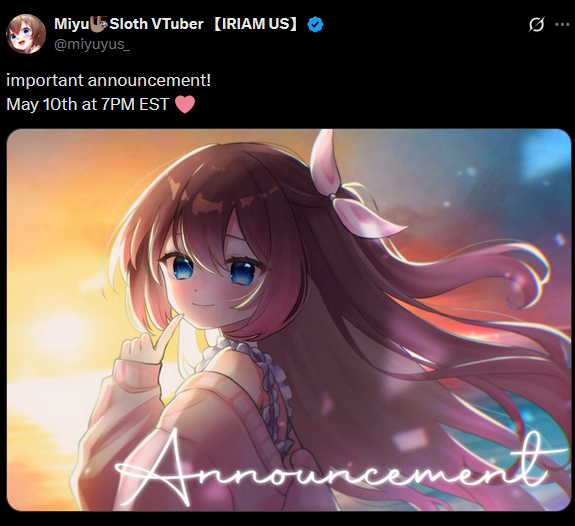575x526 pixels.
Task: Click the pink hair ribbon in artwork
Action: (350, 191)
